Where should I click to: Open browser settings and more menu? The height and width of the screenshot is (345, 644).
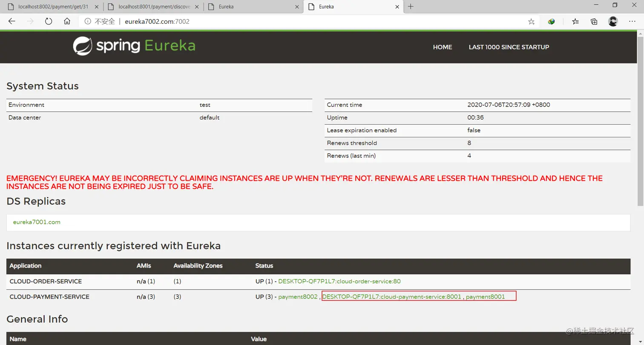coord(632,21)
